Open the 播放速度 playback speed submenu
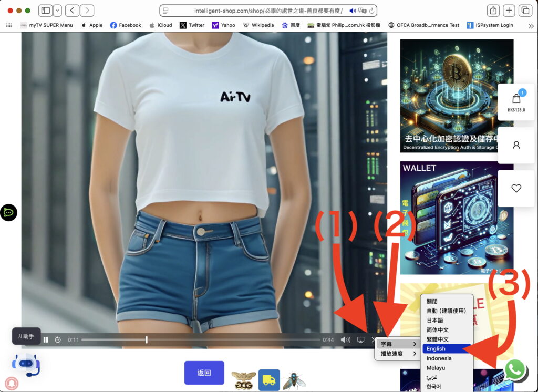This screenshot has height=392, width=538. point(398,354)
